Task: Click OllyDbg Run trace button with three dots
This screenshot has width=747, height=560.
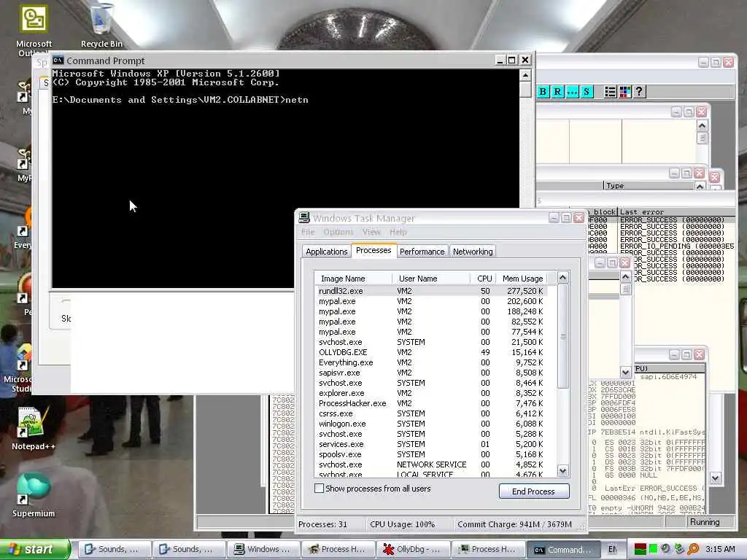Action: tap(572, 91)
